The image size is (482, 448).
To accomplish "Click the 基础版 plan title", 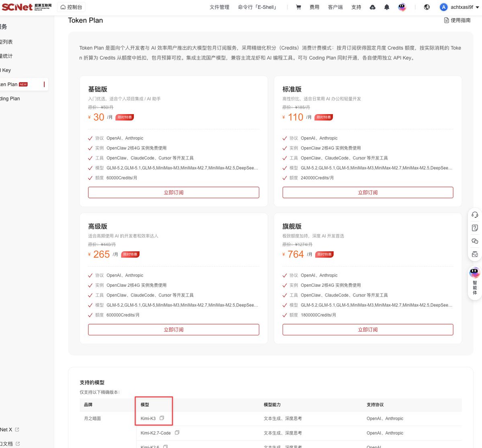I will tap(98, 89).
